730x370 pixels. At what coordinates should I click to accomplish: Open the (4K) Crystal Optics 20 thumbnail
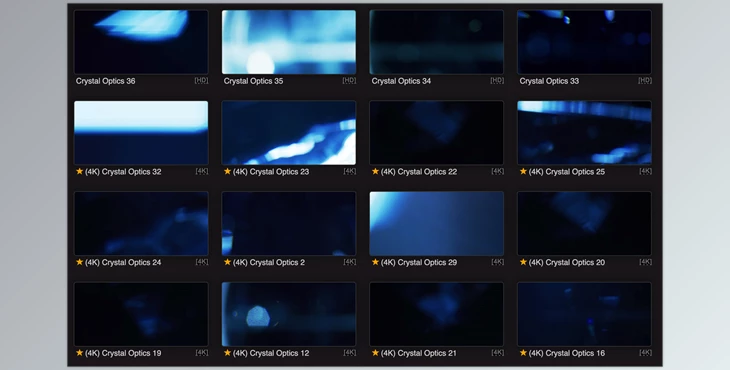coord(584,223)
